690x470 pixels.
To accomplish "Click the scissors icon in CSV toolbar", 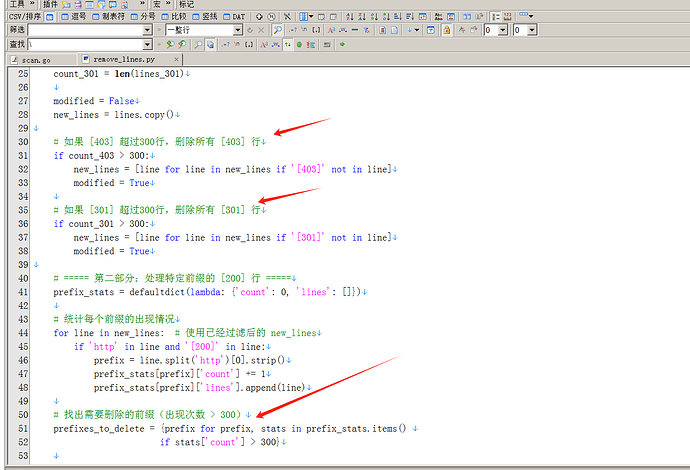I will [x=288, y=17].
